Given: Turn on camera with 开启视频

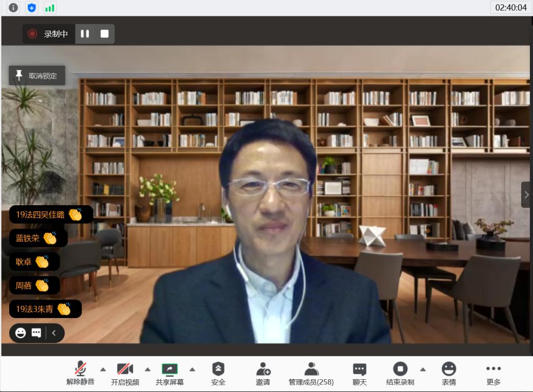Looking at the screenshot, I should (x=125, y=373).
